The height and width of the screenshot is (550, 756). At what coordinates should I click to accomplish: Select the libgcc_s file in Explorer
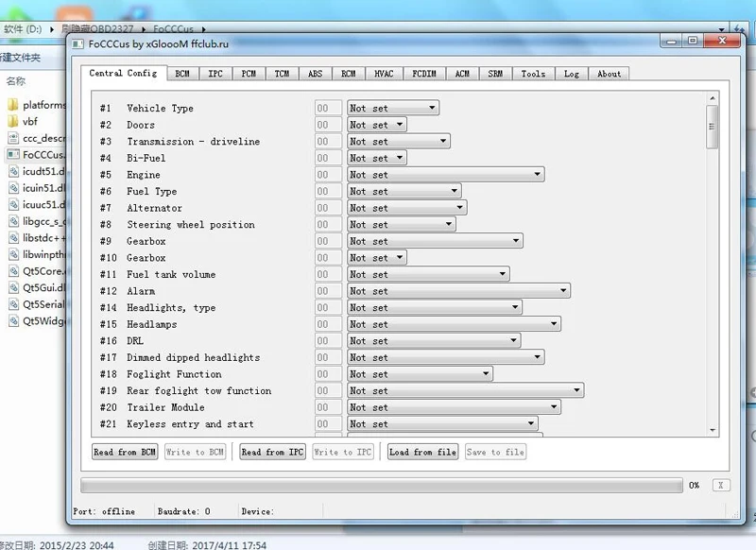click(x=37, y=221)
